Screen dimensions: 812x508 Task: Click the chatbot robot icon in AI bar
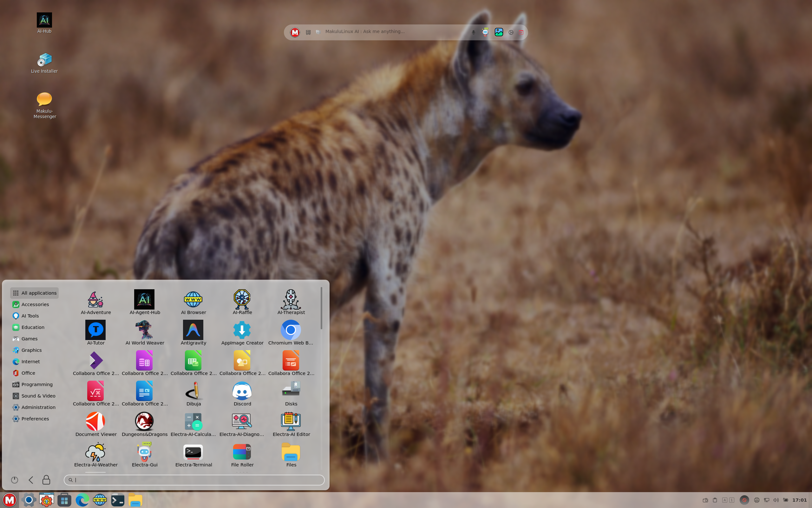point(485,32)
